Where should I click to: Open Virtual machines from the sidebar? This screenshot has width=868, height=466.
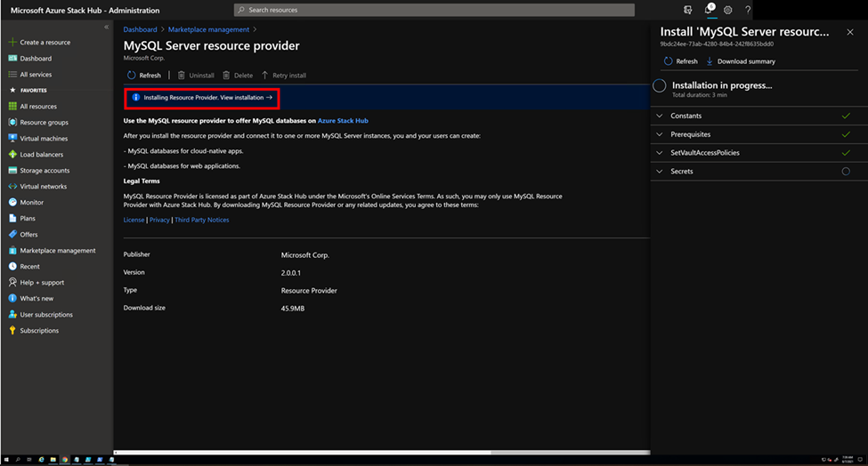click(x=44, y=139)
